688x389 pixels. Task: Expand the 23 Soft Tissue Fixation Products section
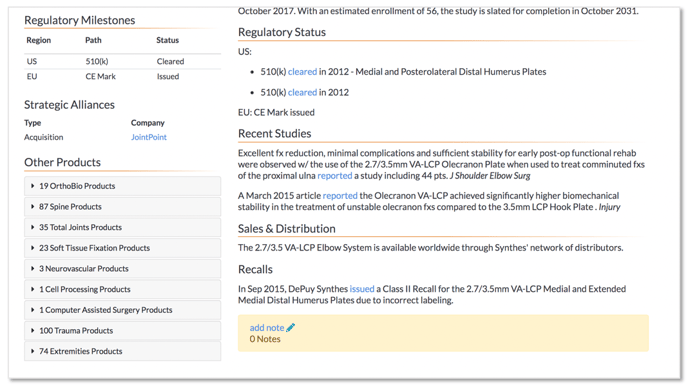(x=122, y=248)
